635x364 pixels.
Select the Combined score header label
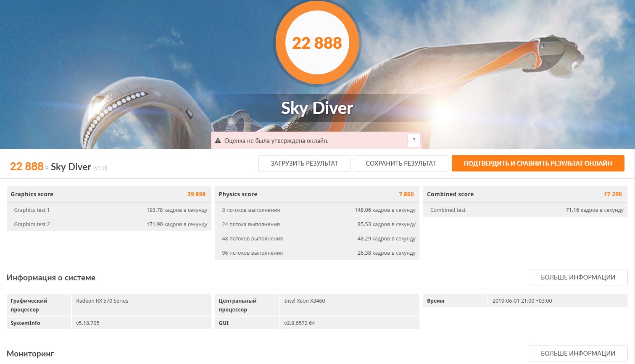(x=450, y=194)
